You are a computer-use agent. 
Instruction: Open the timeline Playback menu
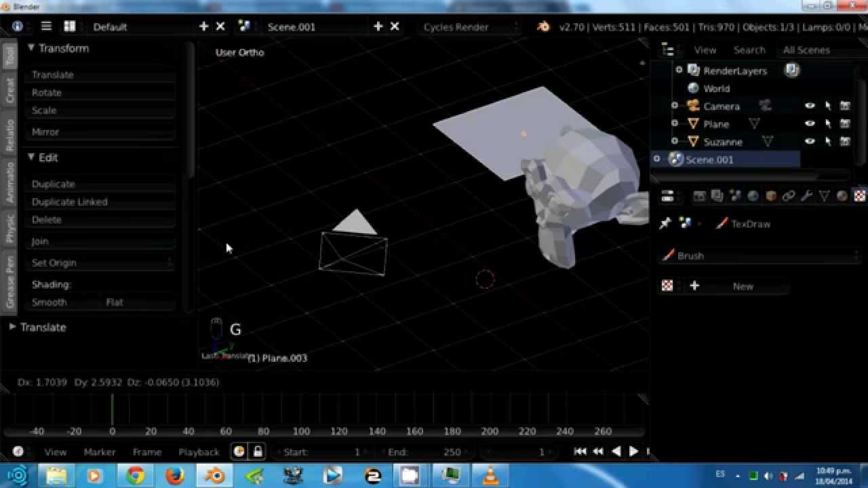coord(199,451)
